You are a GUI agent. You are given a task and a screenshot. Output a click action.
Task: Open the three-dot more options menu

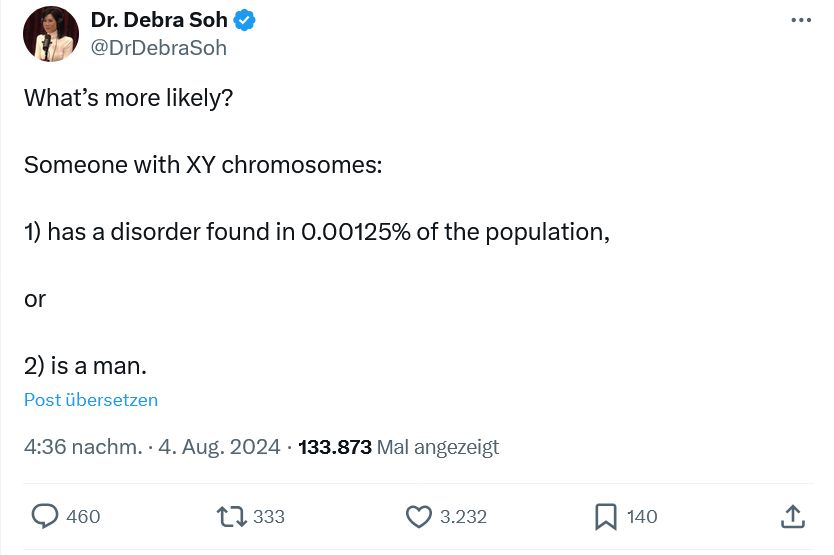(801, 20)
